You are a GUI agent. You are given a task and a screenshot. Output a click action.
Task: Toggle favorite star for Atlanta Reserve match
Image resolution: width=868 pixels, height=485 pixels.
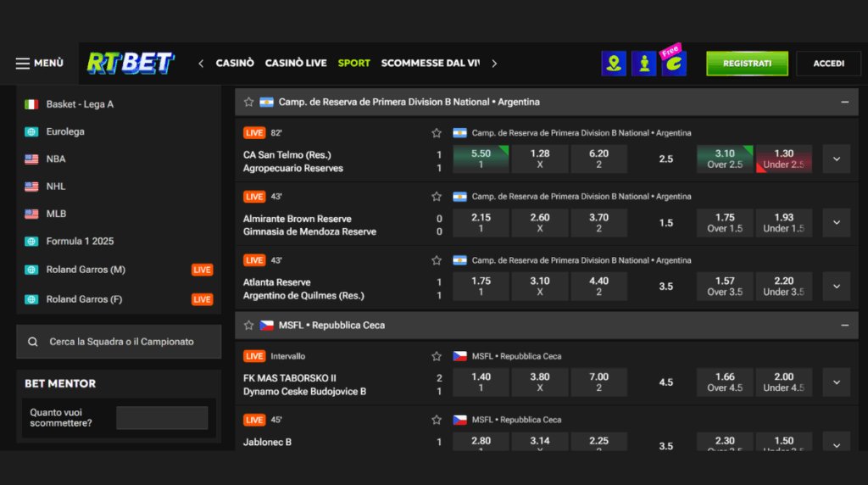click(x=437, y=260)
